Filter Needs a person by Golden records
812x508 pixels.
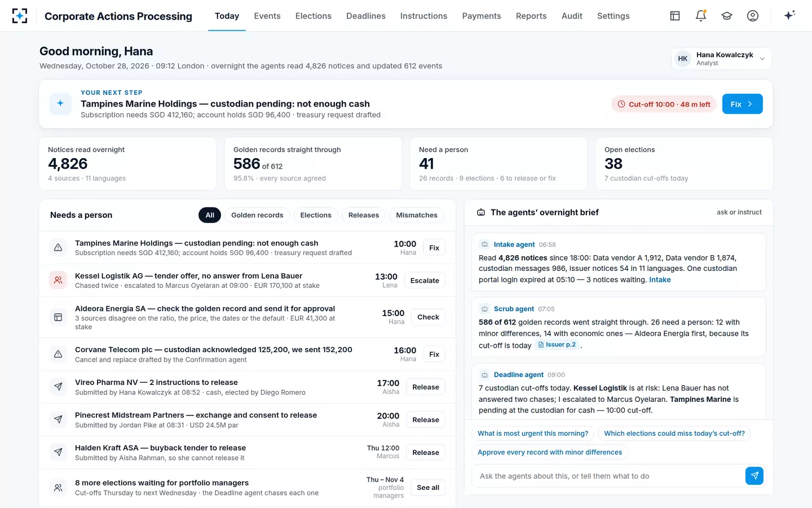tap(257, 215)
